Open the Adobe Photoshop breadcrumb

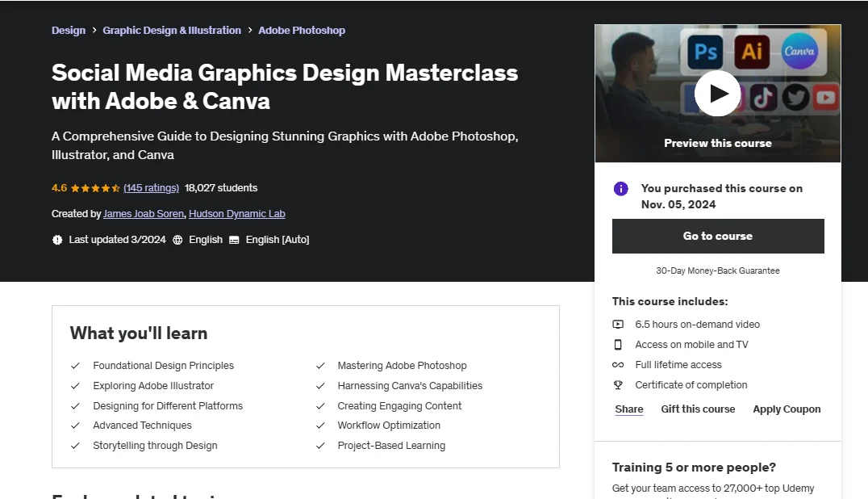(x=302, y=31)
